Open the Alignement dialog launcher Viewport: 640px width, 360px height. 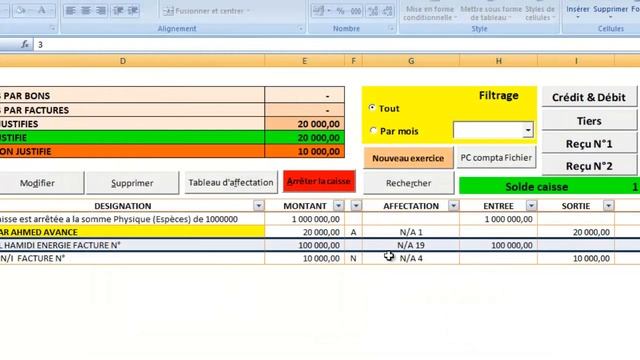point(300,29)
